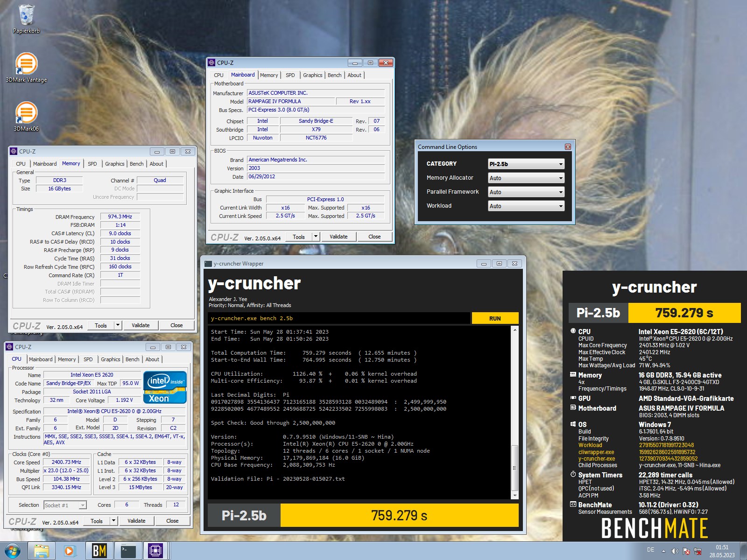Viewport: 747px width, 560px height.
Task: Click the DE language indicator
Action: (650, 550)
